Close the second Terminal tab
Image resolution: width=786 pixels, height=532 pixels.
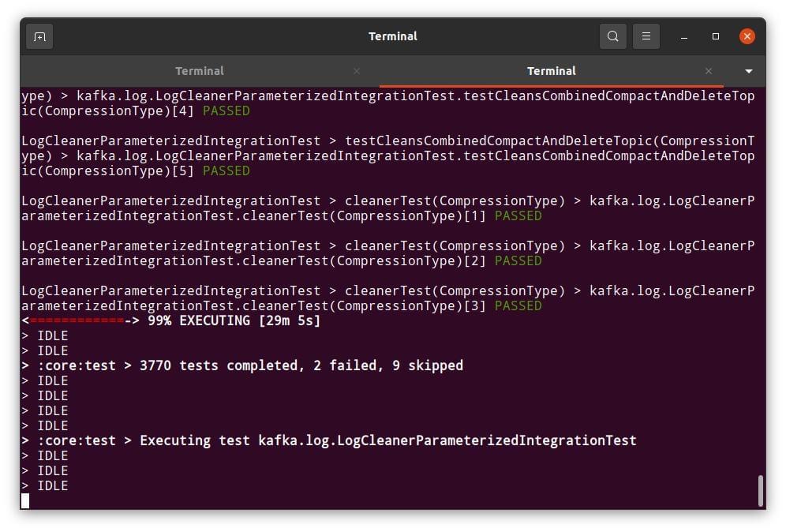tap(709, 71)
